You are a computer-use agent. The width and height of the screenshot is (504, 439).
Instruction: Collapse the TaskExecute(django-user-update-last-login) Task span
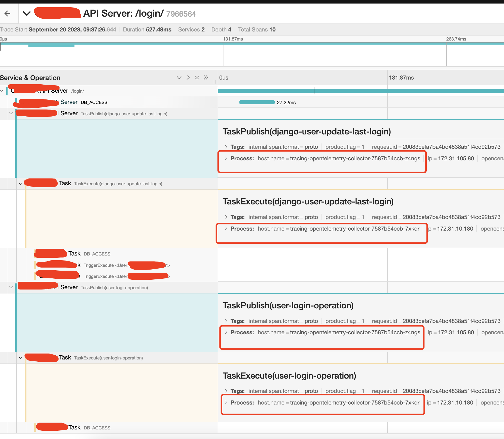pyautogui.click(x=20, y=184)
